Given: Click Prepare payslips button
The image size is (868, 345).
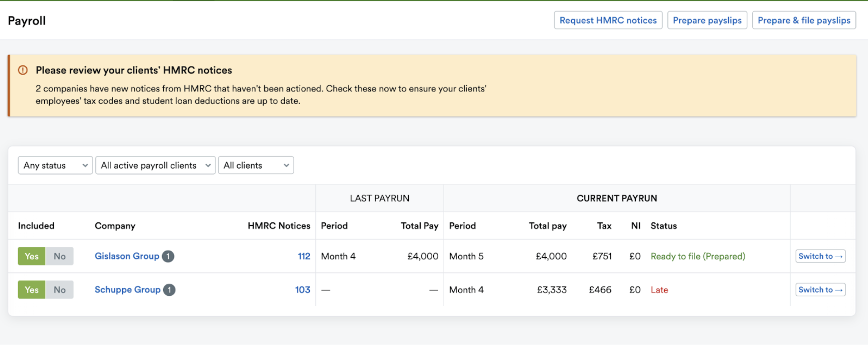Looking at the screenshot, I should [707, 20].
